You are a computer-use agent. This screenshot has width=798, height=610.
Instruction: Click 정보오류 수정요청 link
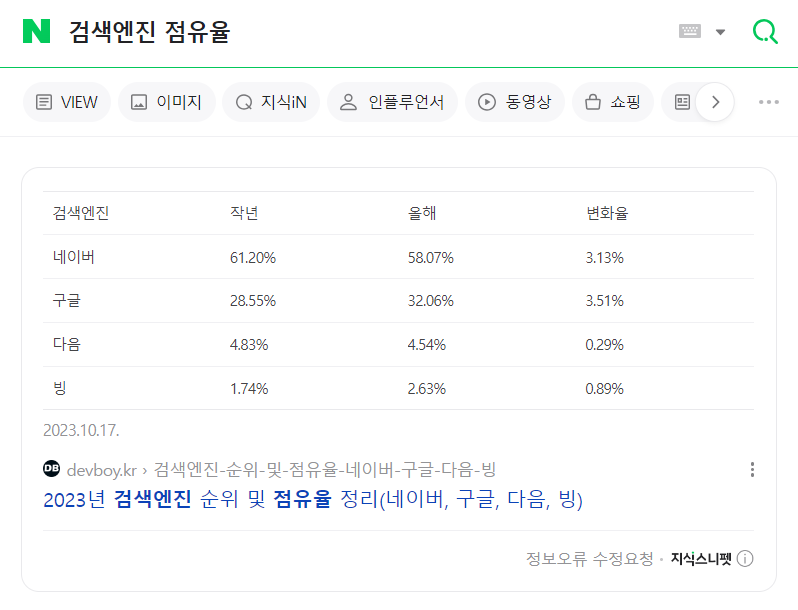[x=589, y=559]
